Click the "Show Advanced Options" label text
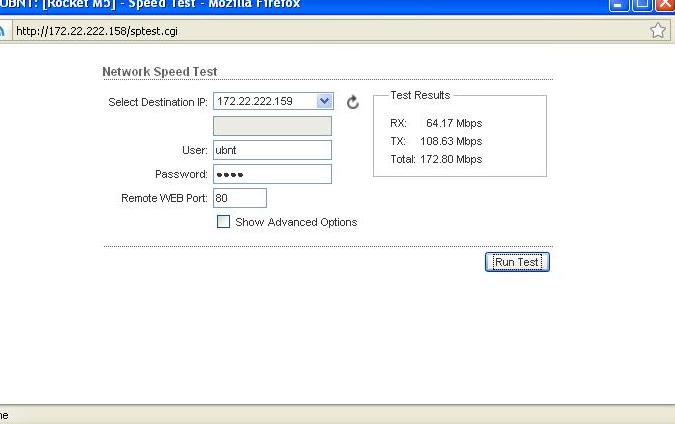The image size is (675, 424). click(295, 222)
